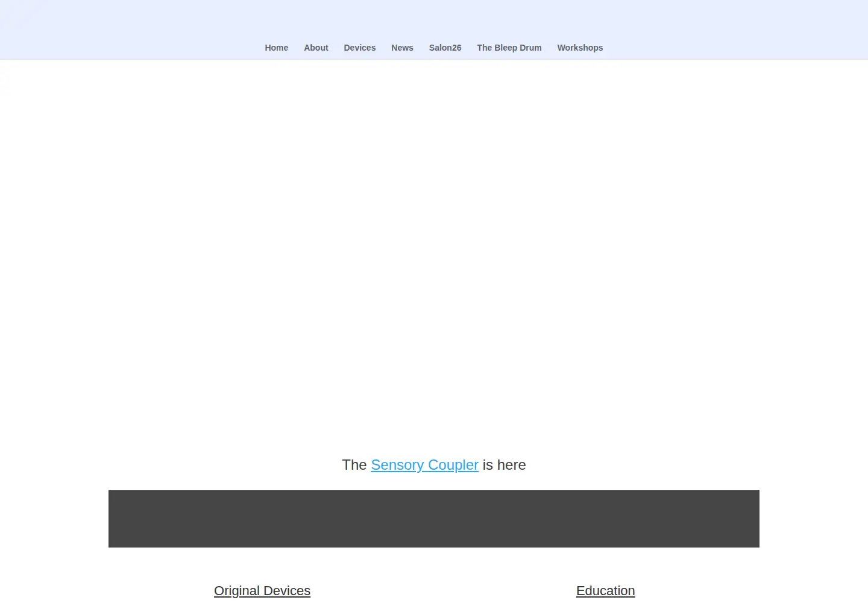Open the Home menu item
868x603 pixels.
coord(276,48)
